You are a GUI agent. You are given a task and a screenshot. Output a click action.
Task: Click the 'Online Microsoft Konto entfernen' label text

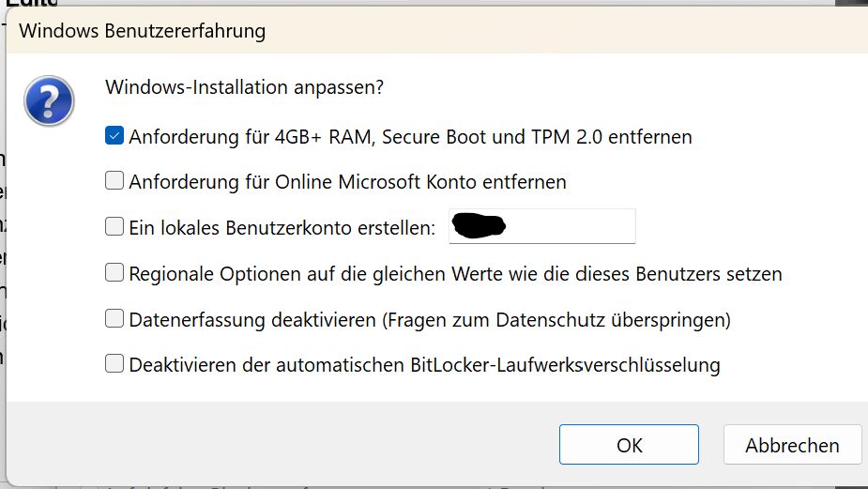point(420,182)
